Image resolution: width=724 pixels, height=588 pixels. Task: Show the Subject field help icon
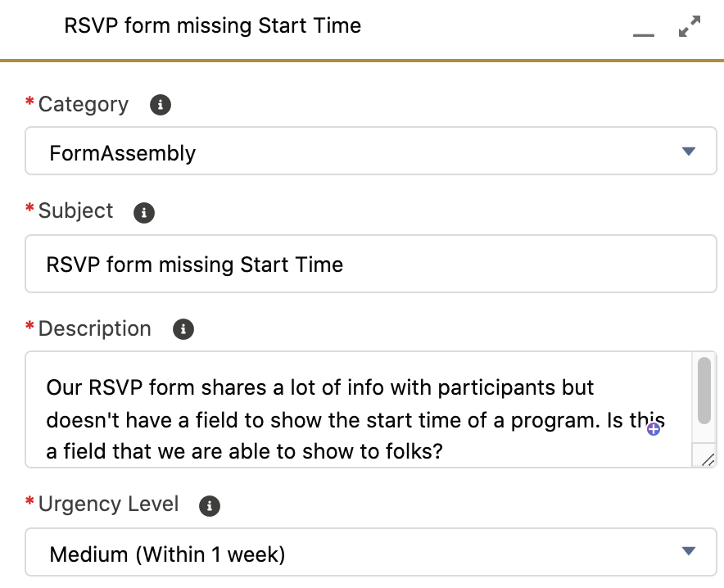point(144,213)
